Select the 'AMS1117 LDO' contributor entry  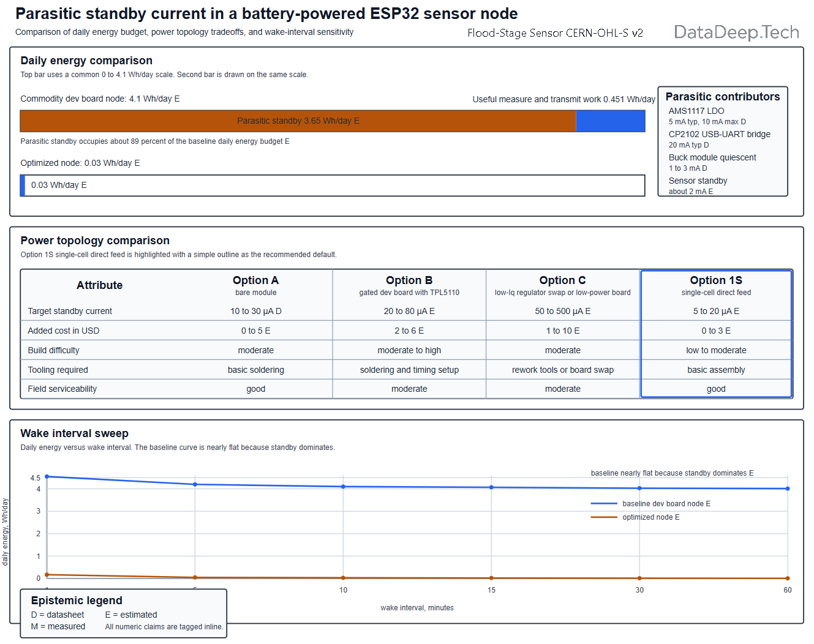(707, 116)
